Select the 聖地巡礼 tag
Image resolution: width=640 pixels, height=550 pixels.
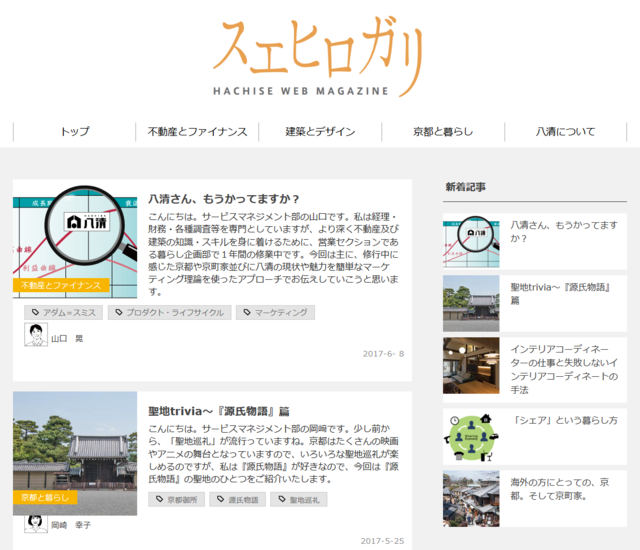(299, 499)
